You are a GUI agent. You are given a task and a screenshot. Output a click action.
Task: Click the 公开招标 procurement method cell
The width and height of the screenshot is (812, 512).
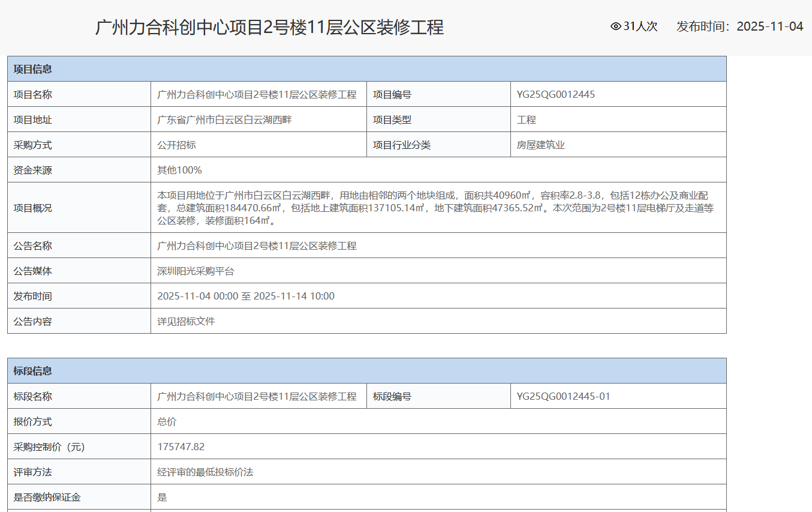pyautogui.click(x=175, y=144)
